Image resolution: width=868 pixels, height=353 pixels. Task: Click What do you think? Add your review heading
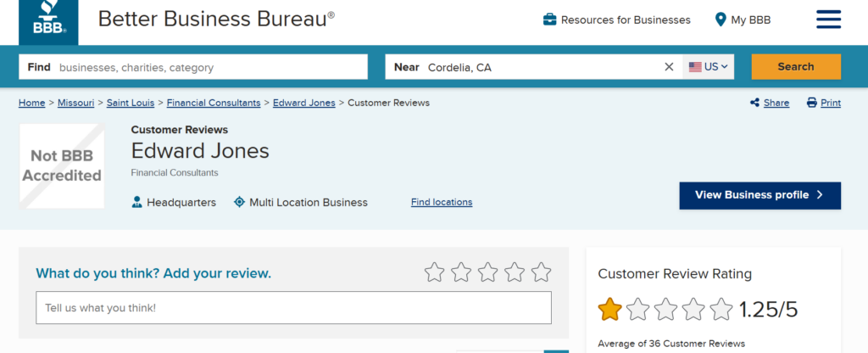(153, 273)
